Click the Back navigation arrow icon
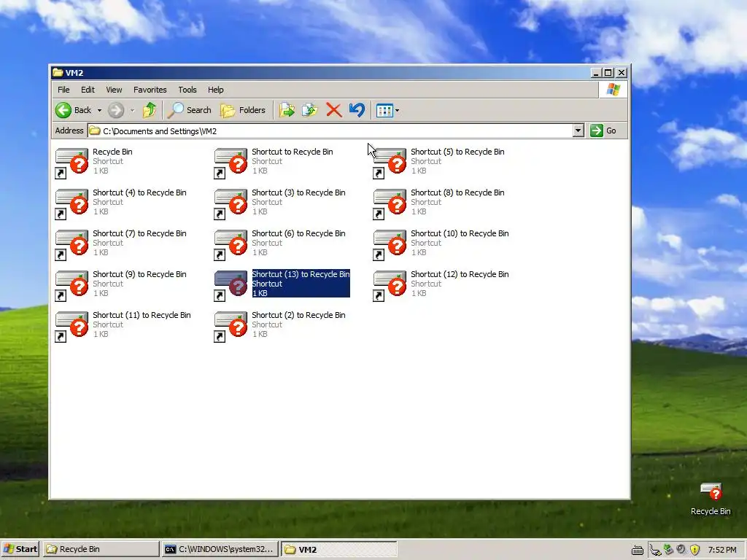747x560 pixels. (63, 111)
